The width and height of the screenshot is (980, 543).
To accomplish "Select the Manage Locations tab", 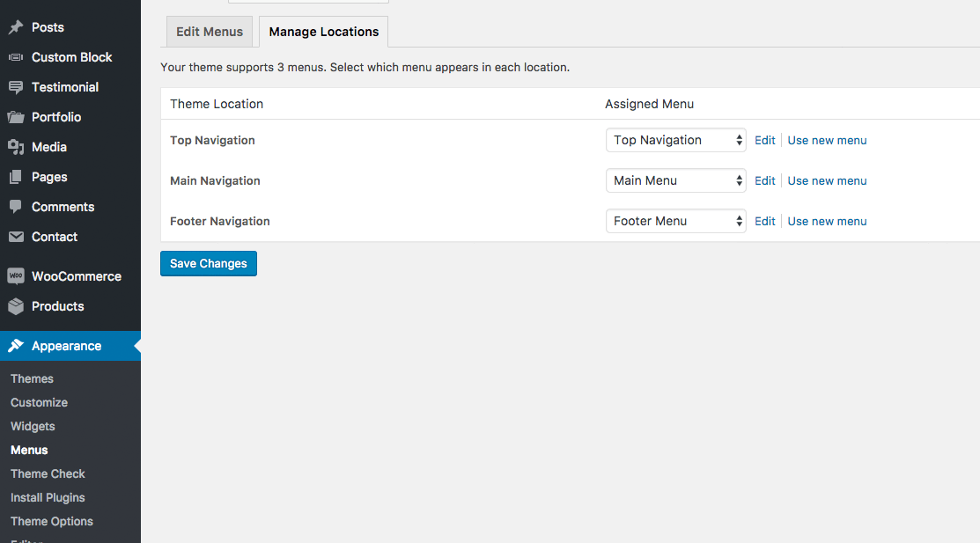I will [323, 32].
